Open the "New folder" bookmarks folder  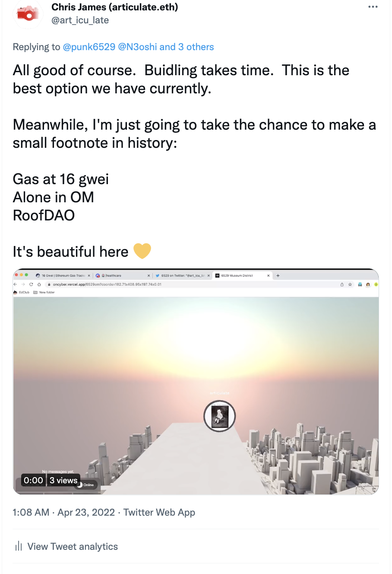tap(47, 293)
